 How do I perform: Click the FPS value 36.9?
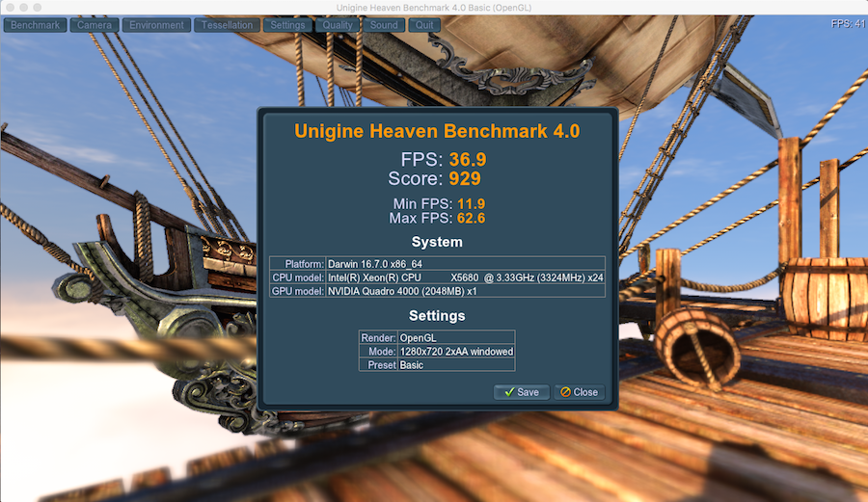coord(468,159)
